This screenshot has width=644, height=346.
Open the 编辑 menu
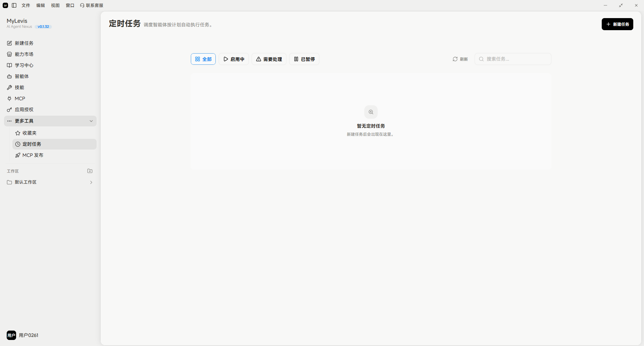click(41, 5)
